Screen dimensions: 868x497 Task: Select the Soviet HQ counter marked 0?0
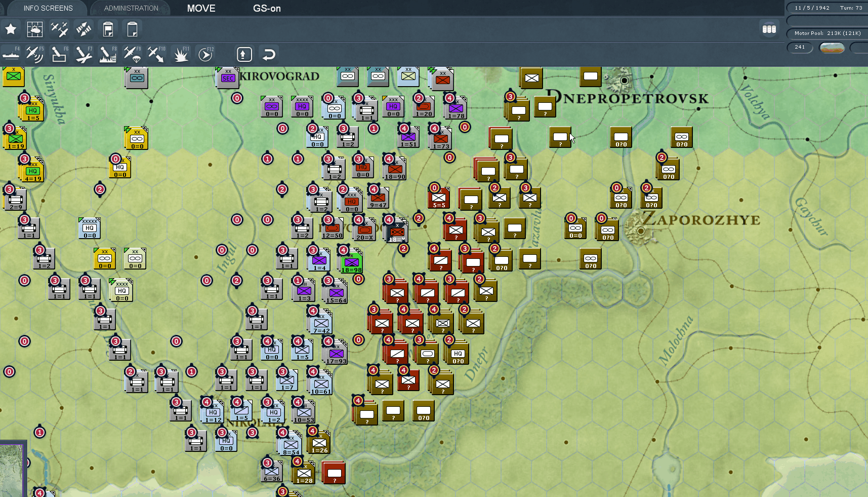[x=458, y=353]
